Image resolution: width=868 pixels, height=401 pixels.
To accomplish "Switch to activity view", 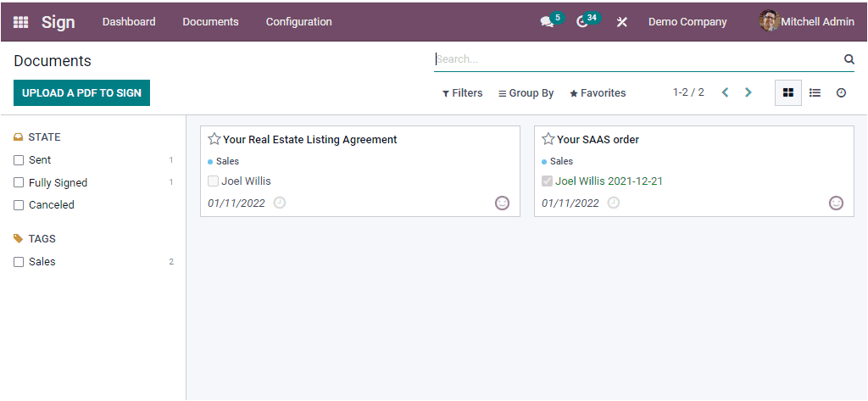I will pyautogui.click(x=841, y=93).
